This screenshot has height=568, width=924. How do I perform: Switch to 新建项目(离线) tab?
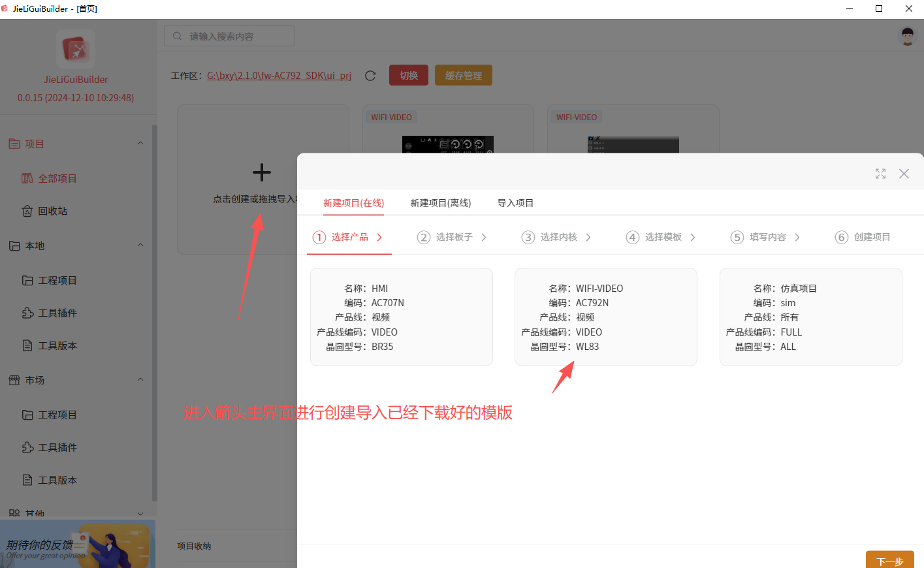(x=440, y=203)
